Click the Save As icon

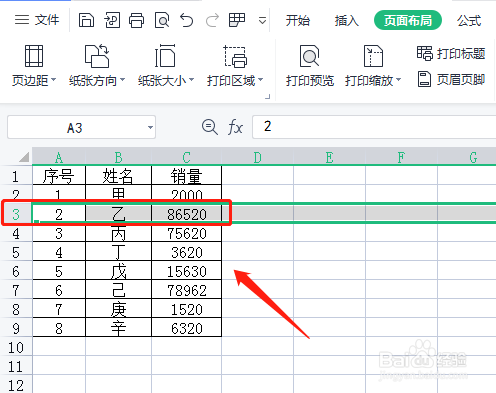(112, 20)
